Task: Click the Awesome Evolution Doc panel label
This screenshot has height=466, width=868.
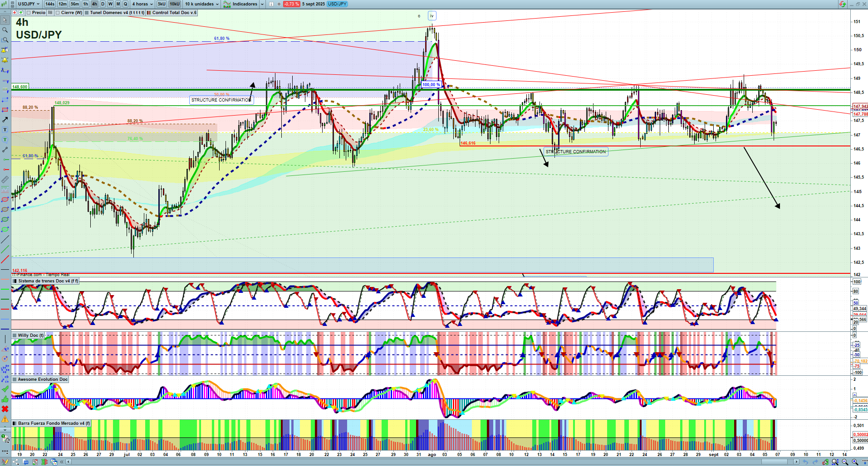Action: [43, 379]
